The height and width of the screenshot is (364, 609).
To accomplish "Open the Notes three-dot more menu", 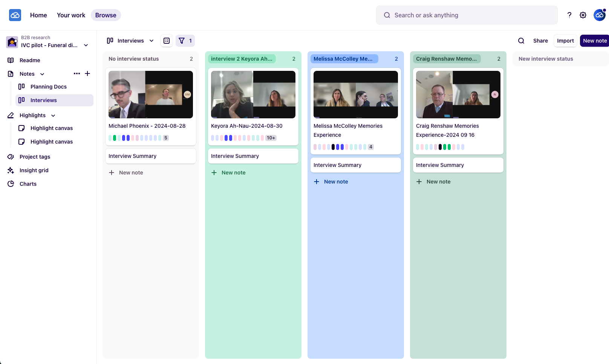I will tap(77, 73).
